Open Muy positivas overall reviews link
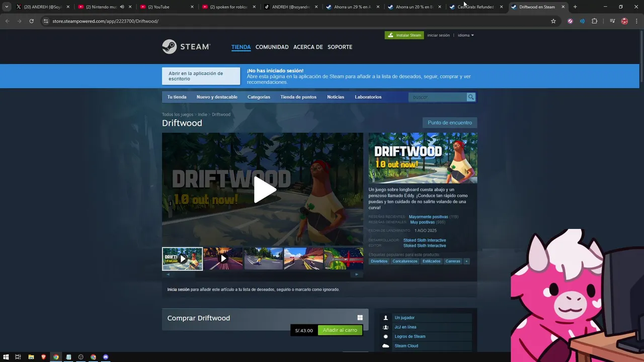 [422, 222]
